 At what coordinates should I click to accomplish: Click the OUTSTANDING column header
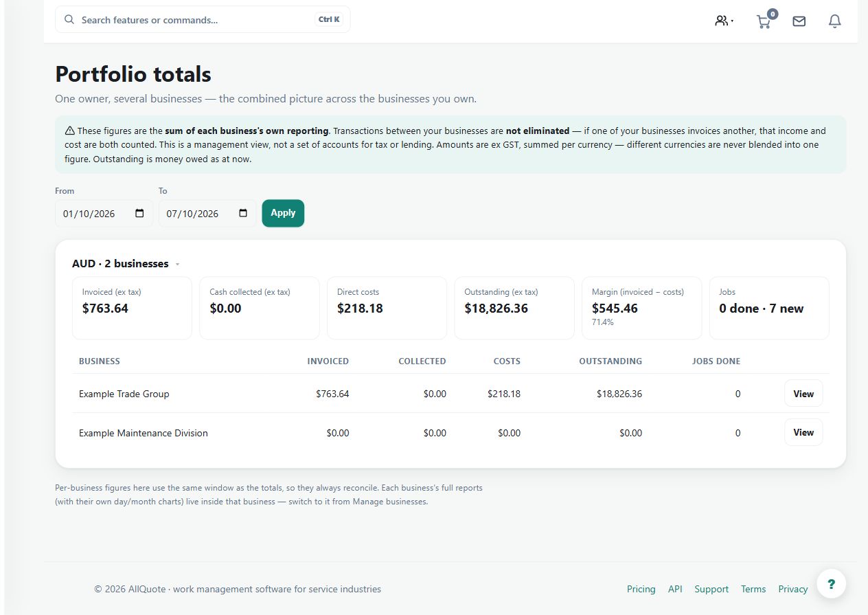(610, 361)
